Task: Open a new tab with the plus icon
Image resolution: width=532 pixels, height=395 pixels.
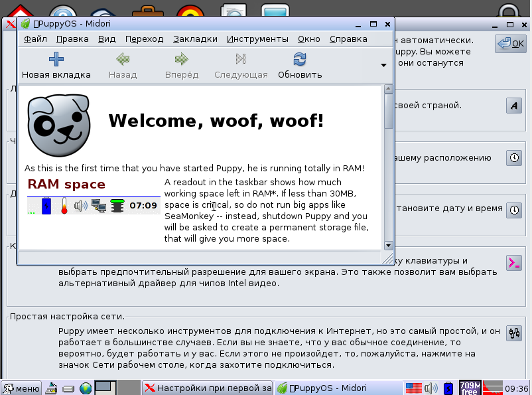Action: click(56, 60)
